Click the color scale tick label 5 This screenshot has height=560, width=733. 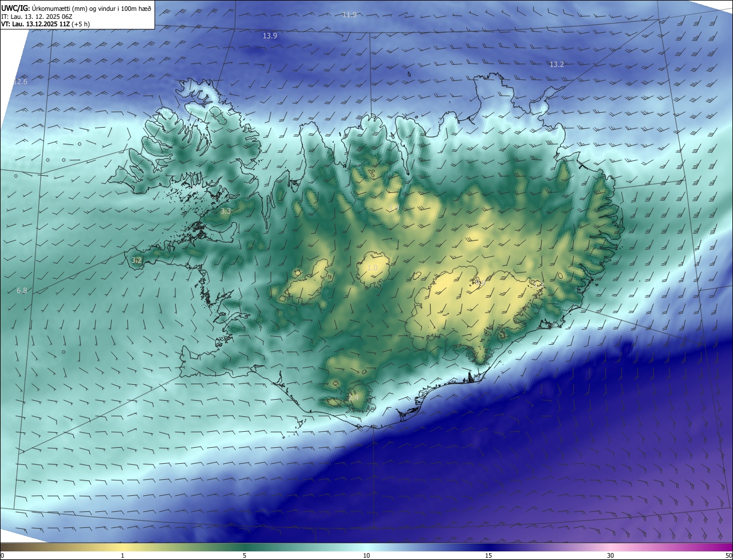pos(245,555)
